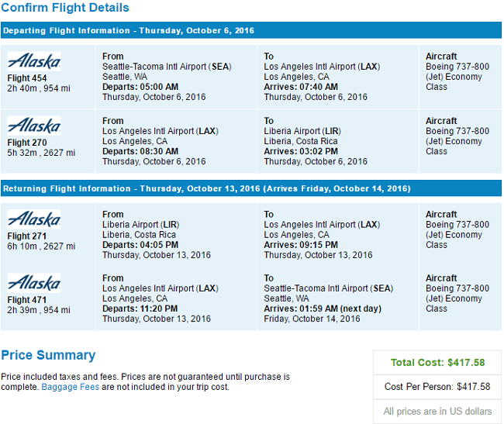Click Flight 454 label text
The width and height of the screenshot is (504, 424).
pyautogui.click(x=27, y=78)
